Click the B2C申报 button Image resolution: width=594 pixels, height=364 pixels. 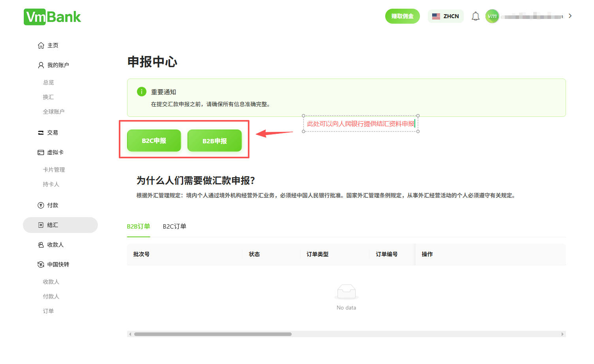[x=154, y=140]
